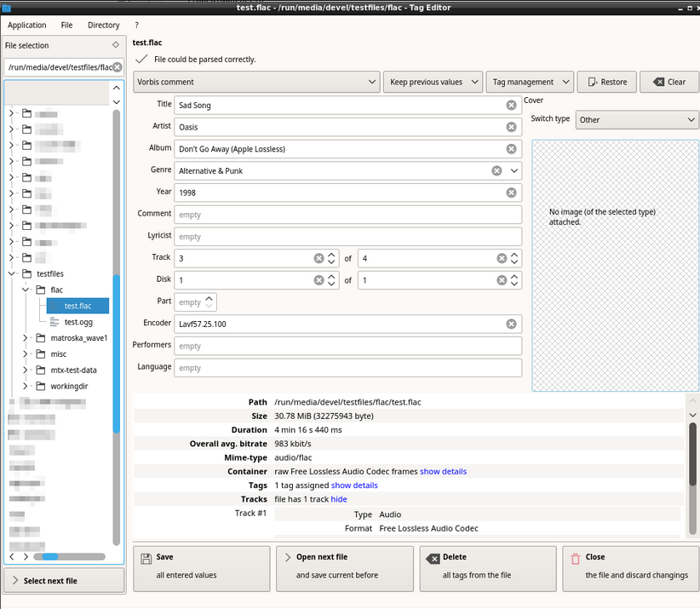Clear the file path box icon
Screen dimensions: 700x609
point(117,67)
